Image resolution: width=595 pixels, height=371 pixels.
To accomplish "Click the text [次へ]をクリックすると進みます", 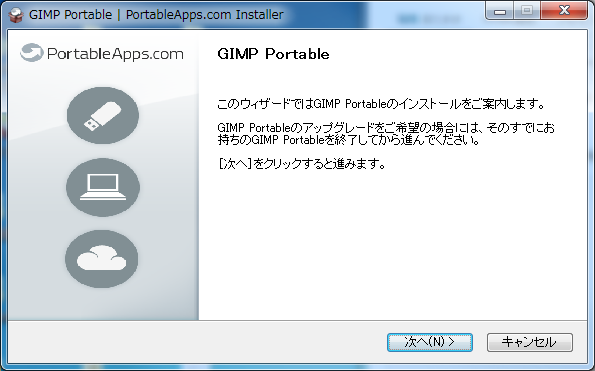I will tap(302, 164).
